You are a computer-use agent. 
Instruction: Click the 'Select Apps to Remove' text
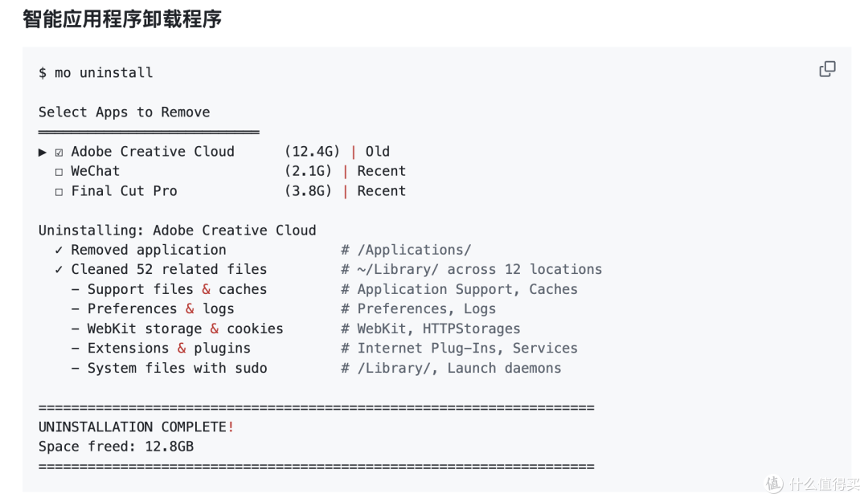pos(124,112)
